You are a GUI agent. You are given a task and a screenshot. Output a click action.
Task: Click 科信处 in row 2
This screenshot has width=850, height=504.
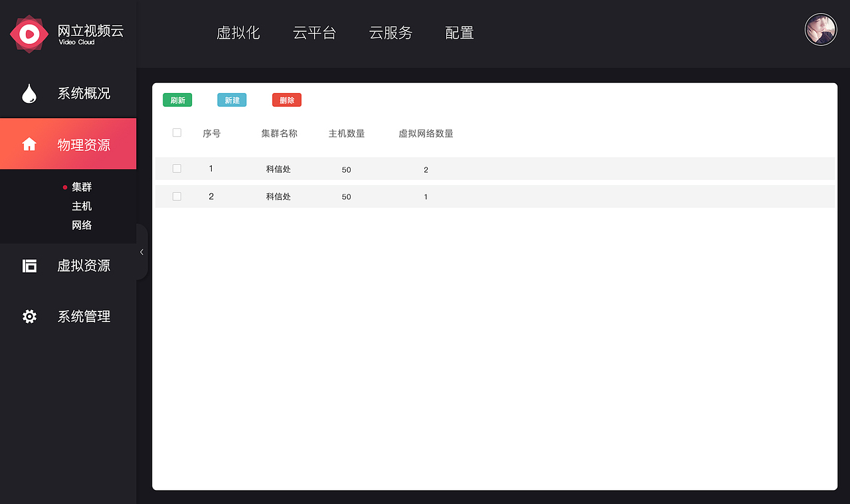tap(279, 197)
